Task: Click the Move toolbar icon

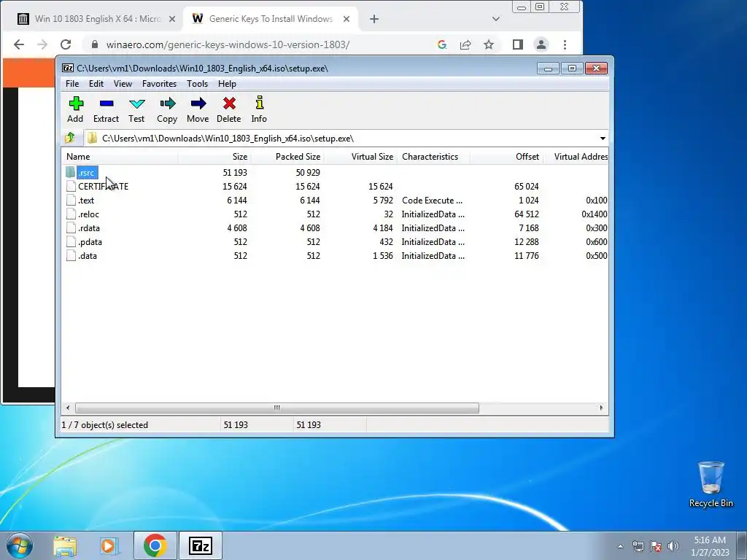Action: 198,109
